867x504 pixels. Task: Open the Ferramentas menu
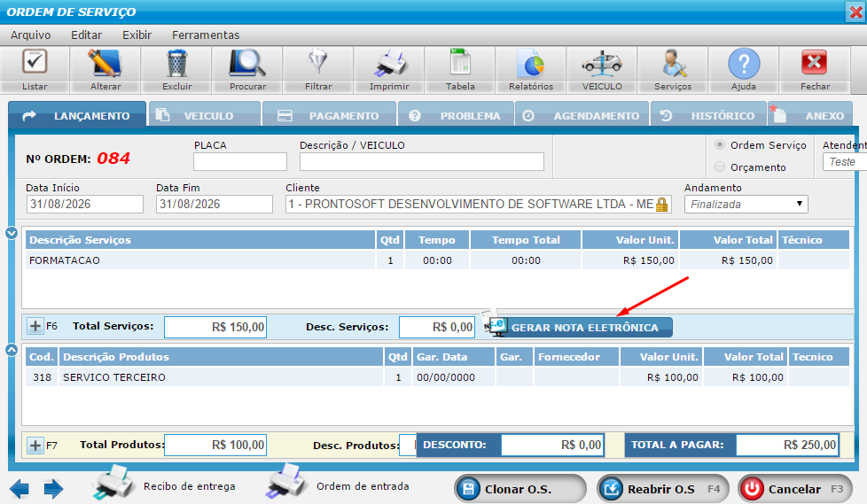click(x=206, y=35)
